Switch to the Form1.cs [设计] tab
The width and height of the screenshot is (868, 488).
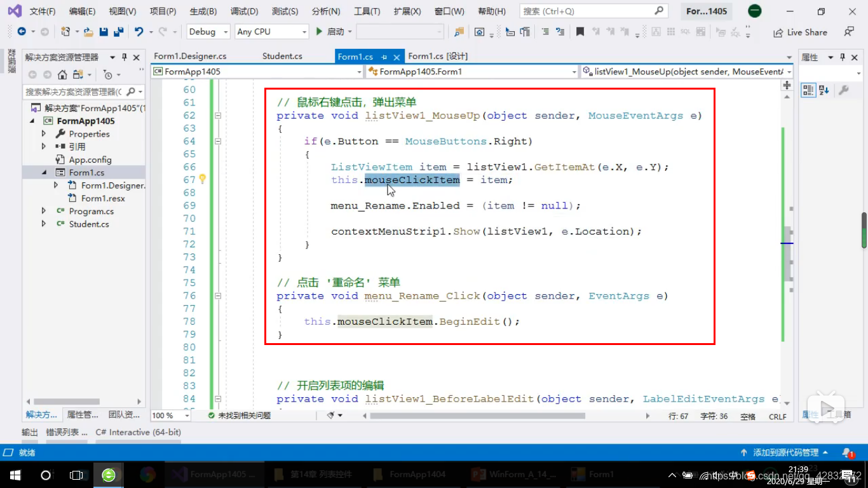[438, 57]
